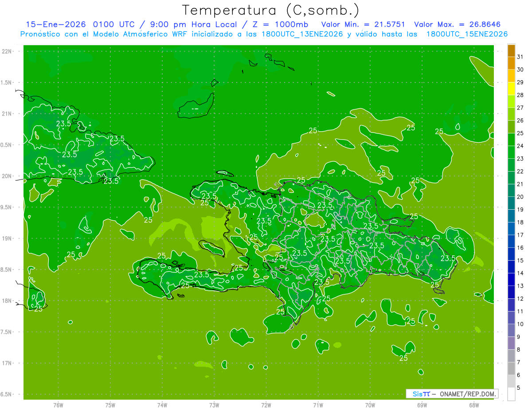This screenshot has height=411, width=532.
Task: Click the "74W" longitude axis label
Action: click(x=162, y=405)
